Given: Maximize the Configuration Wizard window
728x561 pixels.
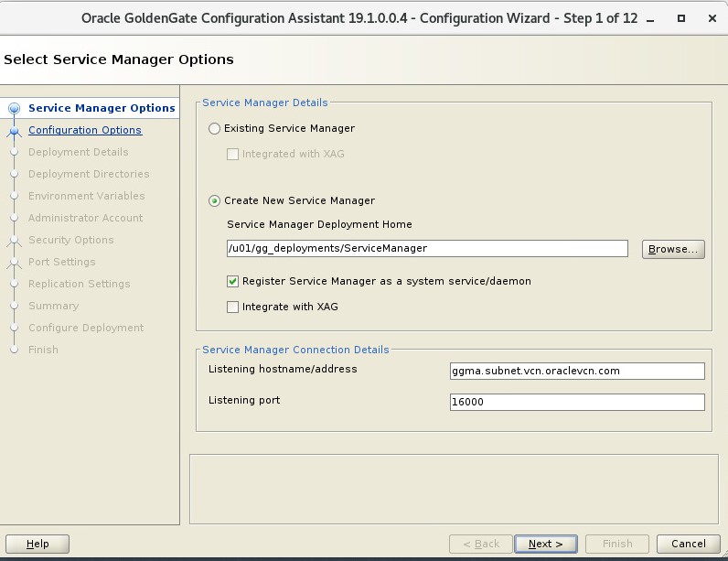Looking at the screenshot, I should (681, 18).
